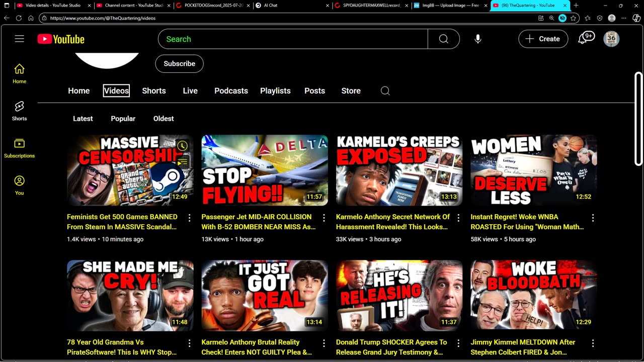The height and width of the screenshot is (362, 644).
Task: Switch to the channel Home tab
Action: pos(79,90)
